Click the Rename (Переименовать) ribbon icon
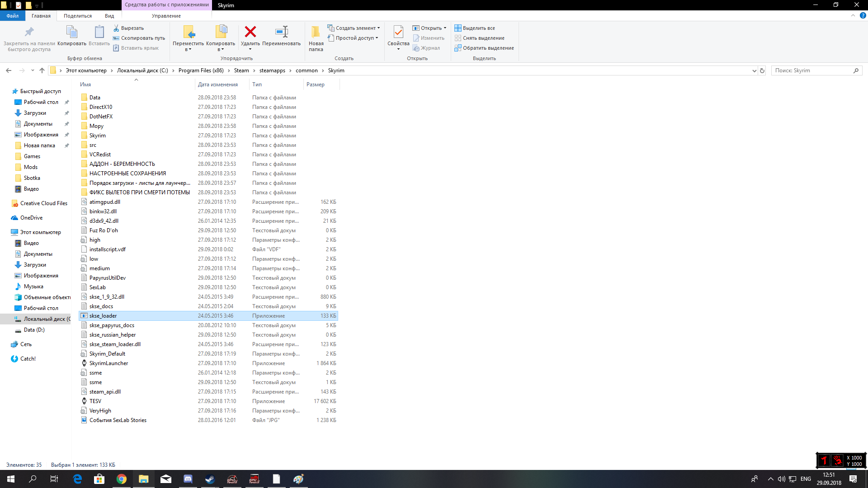The height and width of the screenshot is (488, 868). coord(281,32)
